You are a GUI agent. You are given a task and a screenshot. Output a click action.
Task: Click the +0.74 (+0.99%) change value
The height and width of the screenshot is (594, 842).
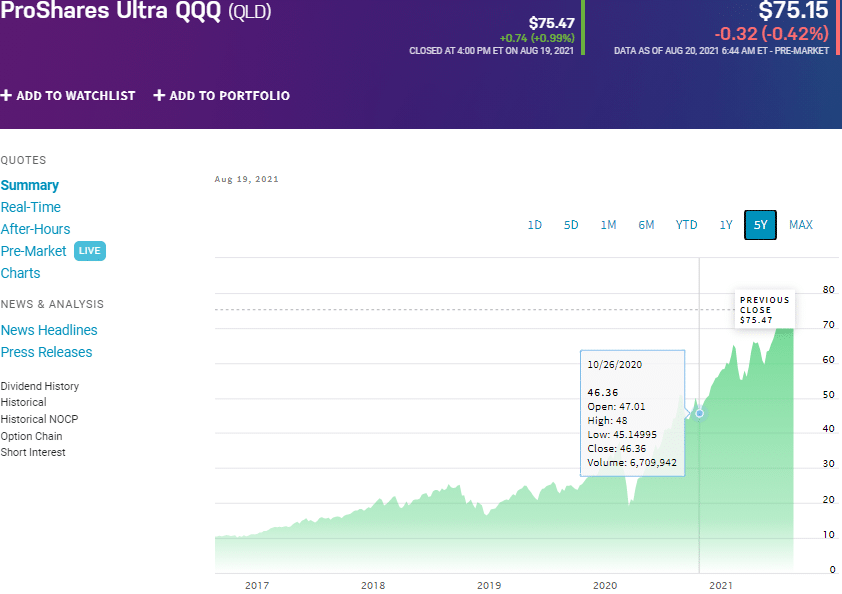click(x=537, y=38)
